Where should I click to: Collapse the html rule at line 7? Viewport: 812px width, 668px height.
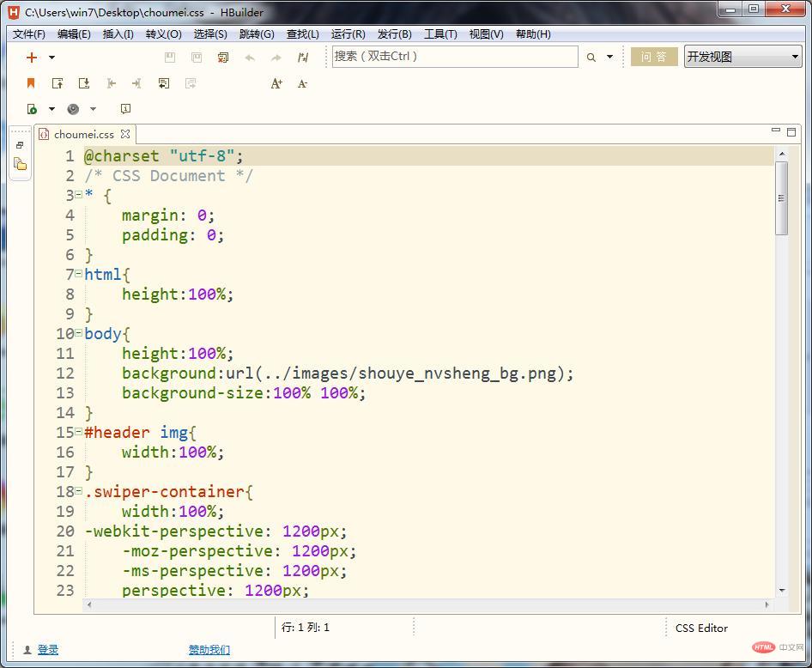coord(78,273)
